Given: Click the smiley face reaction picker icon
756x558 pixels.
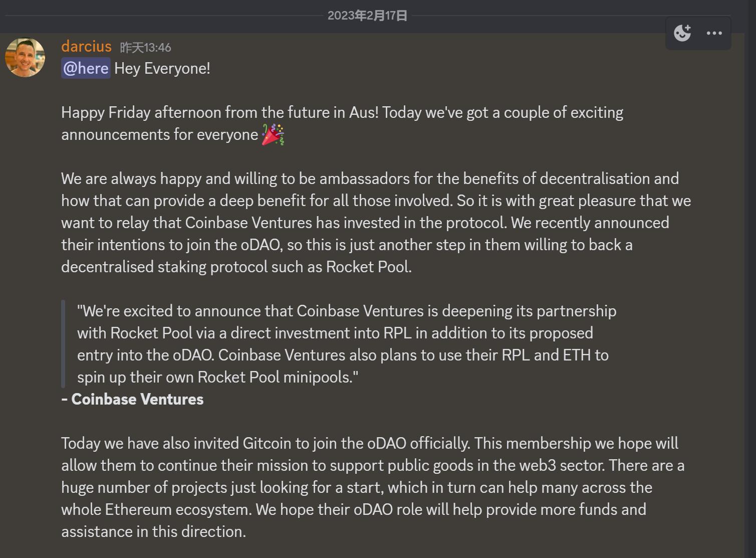Looking at the screenshot, I should 682,33.
